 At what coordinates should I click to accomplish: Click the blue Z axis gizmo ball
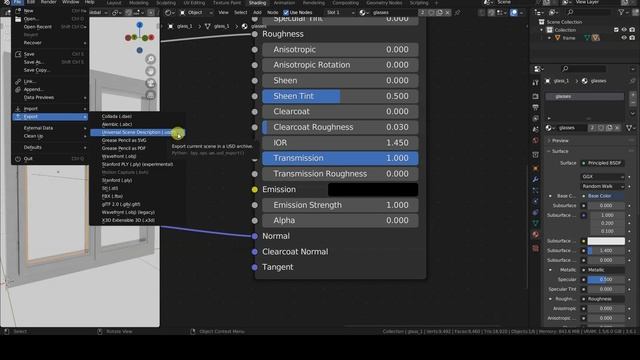[140, 25]
